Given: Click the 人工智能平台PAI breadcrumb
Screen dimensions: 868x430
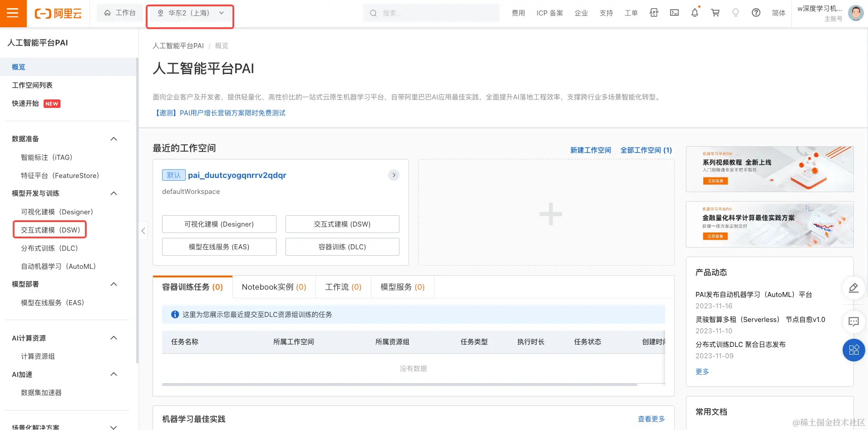Looking at the screenshot, I should tap(178, 46).
